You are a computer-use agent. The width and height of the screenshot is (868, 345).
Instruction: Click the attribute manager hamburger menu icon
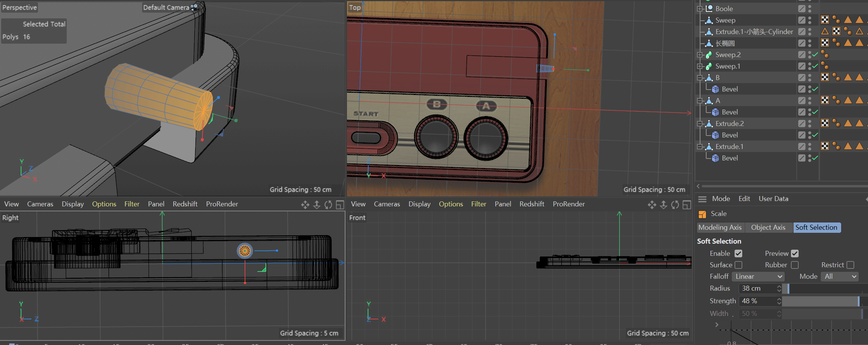[702, 199]
